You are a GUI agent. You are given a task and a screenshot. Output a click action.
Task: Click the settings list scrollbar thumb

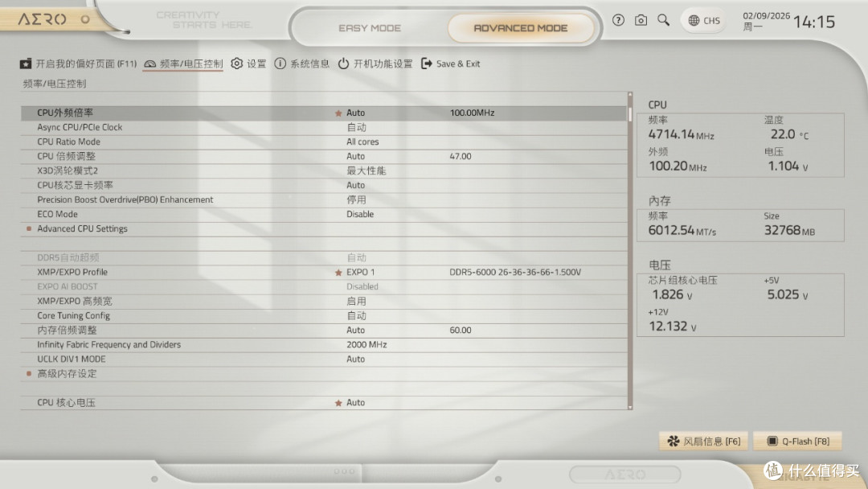630,113
